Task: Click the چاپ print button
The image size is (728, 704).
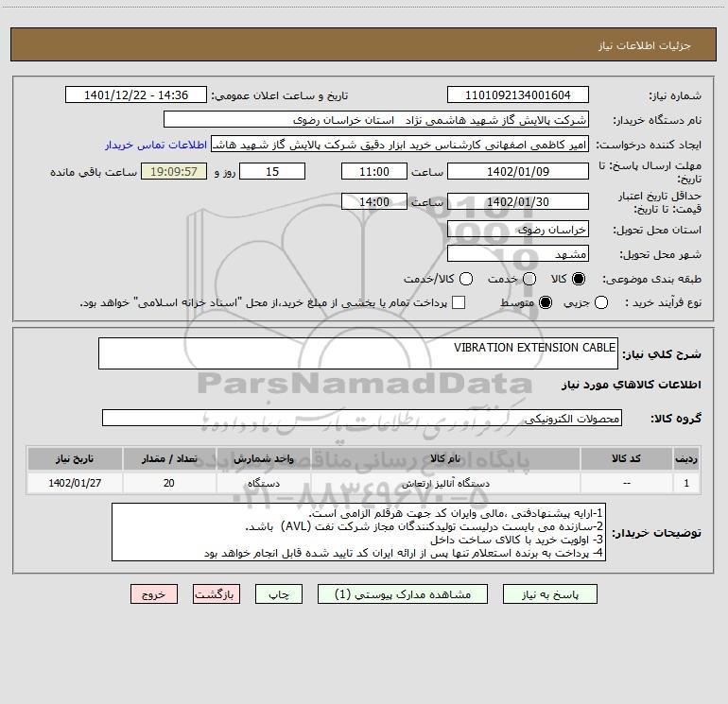Action: (279, 594)
